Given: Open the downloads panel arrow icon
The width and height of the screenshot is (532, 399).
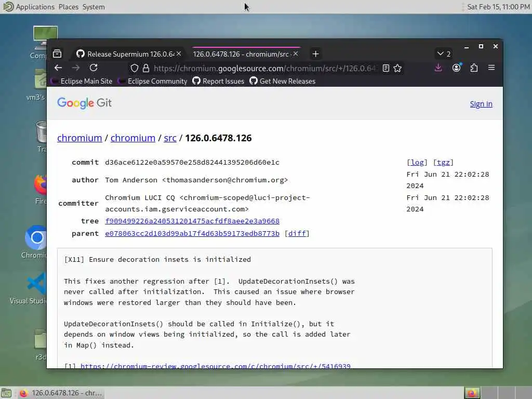Looking at the screenshot, I should click(x=438, y=68).
